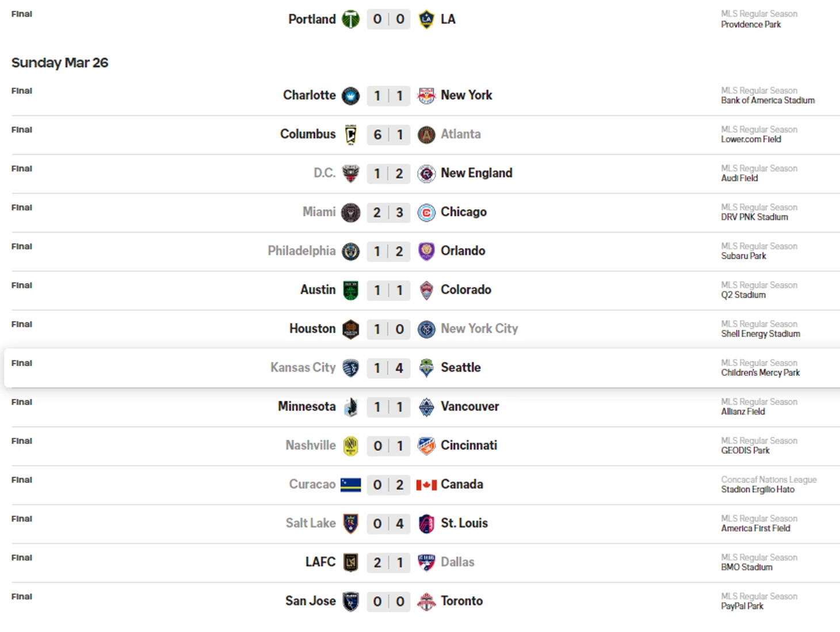Image resolution: width=840 pixels, height=632 pixels.
Task: Click the Children's Mercy Park venue text
Action: pyautogui.click(x=760, y=373)
